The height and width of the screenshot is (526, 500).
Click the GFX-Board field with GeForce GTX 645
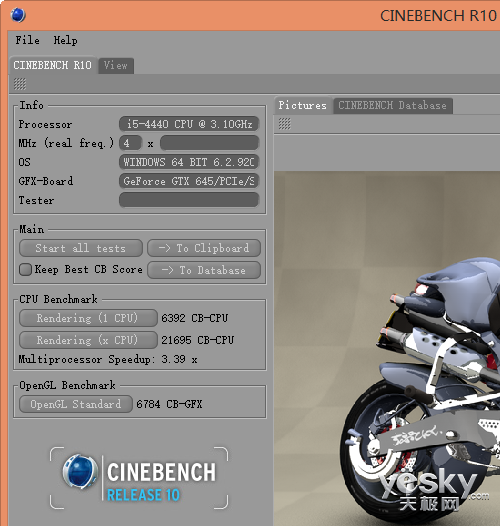[x=189, y=181]
